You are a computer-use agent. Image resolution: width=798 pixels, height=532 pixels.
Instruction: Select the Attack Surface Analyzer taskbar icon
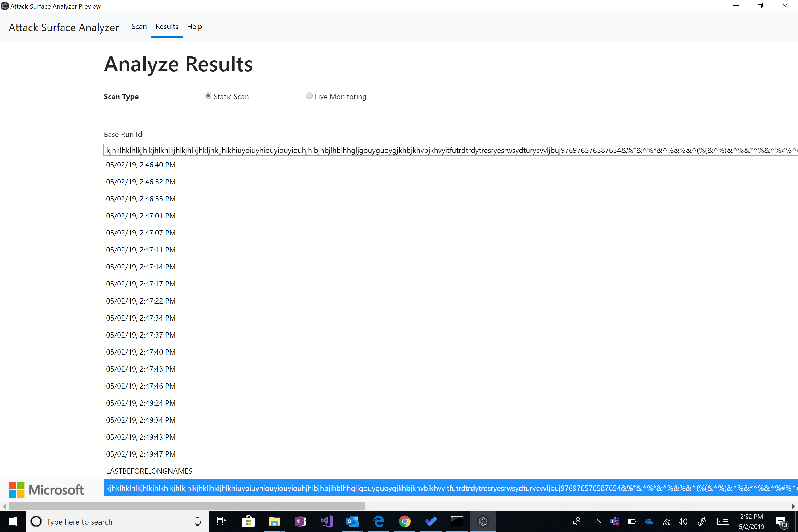pyautogui.click(x=483, y=521)
